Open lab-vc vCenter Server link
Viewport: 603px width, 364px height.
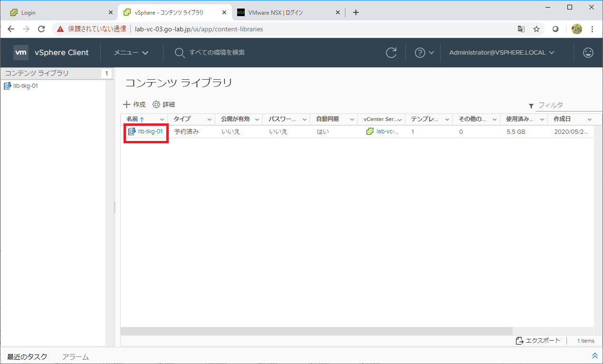click(x=387, y=131)
